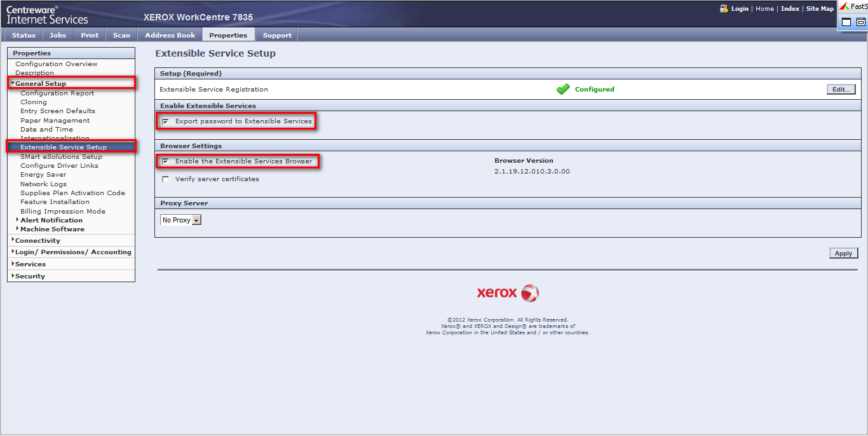Open the Support tab

point(277,35)
